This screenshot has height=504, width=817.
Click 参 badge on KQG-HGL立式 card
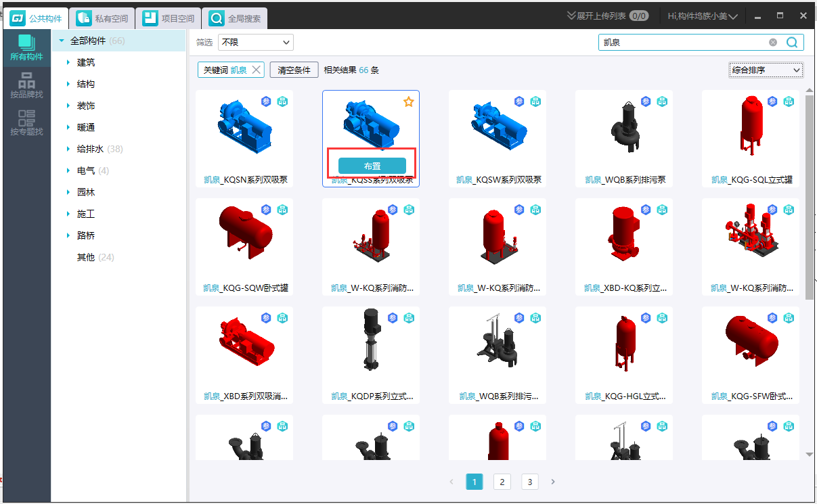point(646,318)
